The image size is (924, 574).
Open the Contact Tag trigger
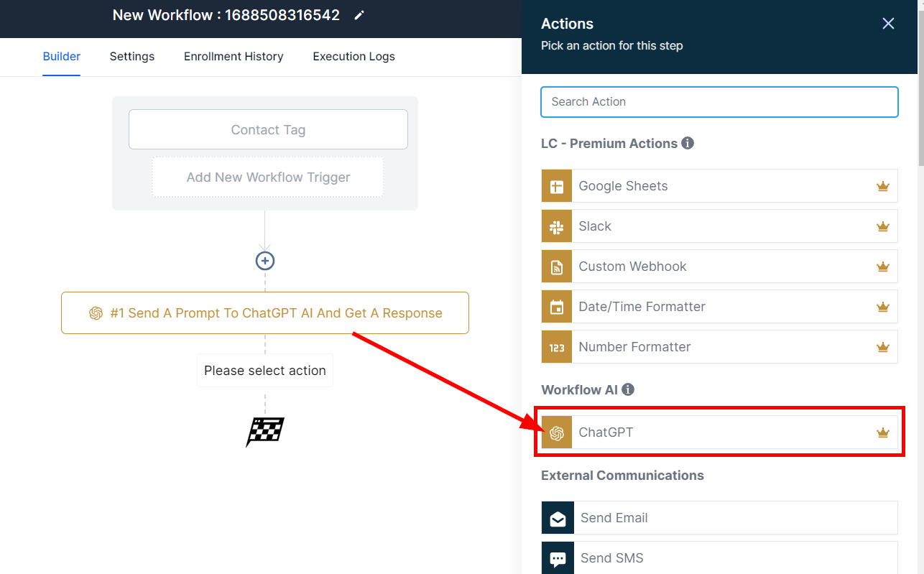[x=268, y=130]
